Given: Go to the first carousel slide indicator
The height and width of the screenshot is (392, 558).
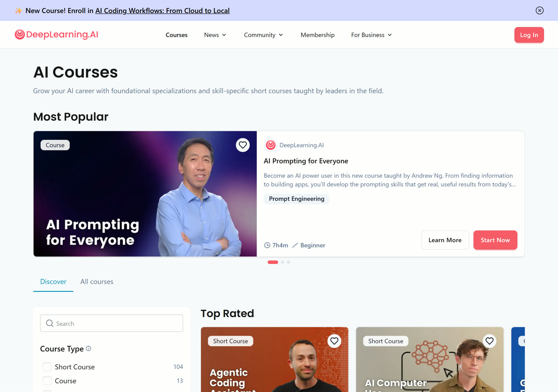Looking at the screenshot, I should click(x=273, y=262).
